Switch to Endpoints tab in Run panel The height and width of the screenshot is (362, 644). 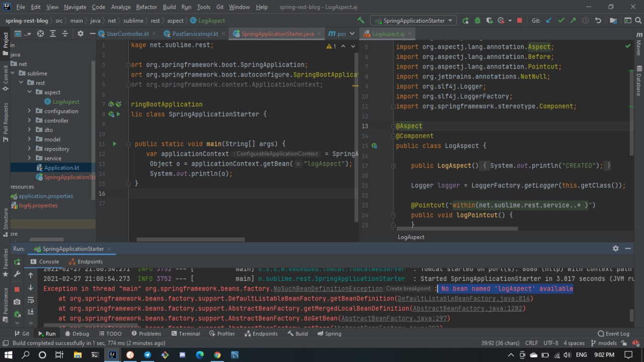click(x=86, y=261)
